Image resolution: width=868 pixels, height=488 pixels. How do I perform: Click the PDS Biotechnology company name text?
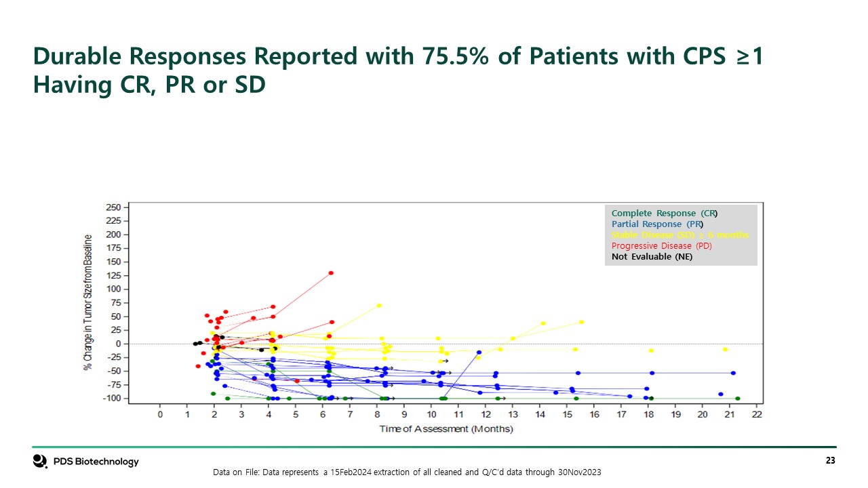pyautogui.click(x=96, y=462)
